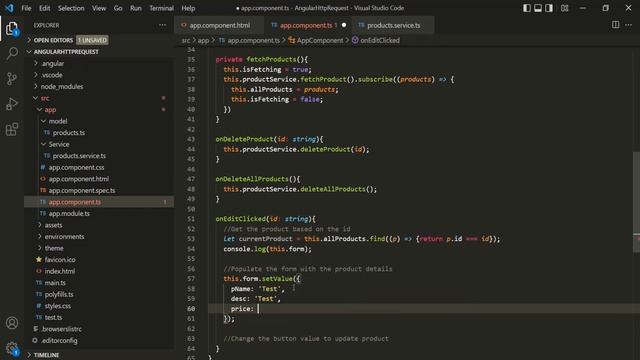Viewport: 640px width, 360px height.
Task: Switch to the app.component.html tab
Action: (x=219, y=25)
